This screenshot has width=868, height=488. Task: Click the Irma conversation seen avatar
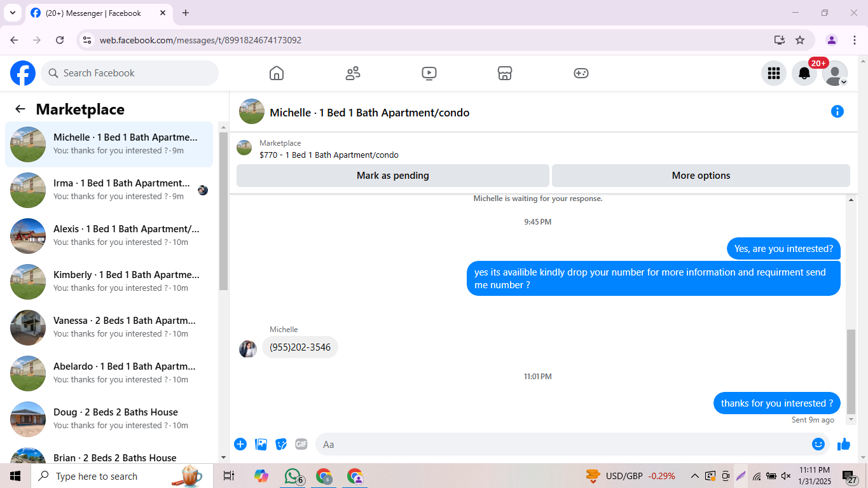[x=203, y=190]
